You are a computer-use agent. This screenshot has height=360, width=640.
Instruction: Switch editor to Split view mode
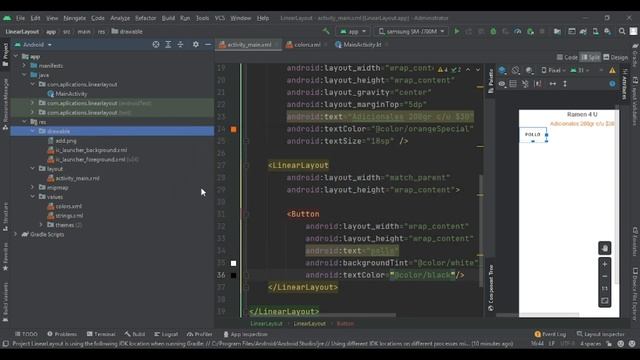pos(590,58)
